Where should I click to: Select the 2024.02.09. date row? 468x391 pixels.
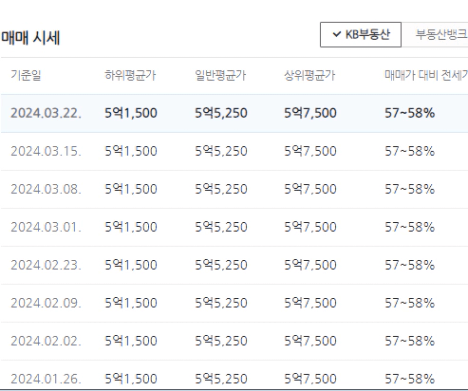pos(234,303)
